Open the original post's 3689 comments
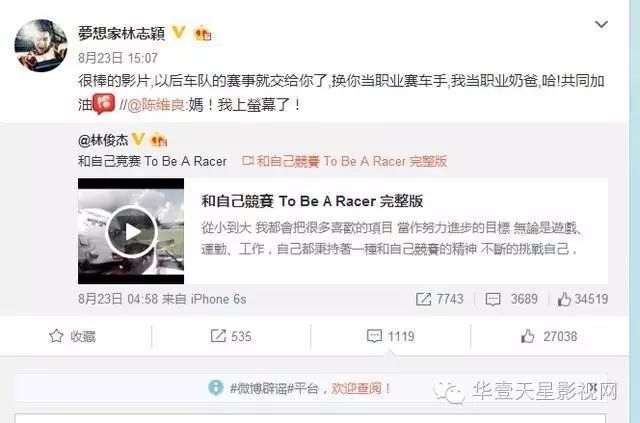Screen dimensions: 640x423 (x=511, y=299)
